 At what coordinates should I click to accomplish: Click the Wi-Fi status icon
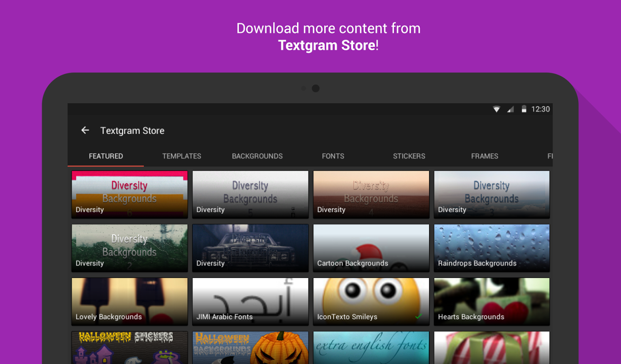click(496, 109)
